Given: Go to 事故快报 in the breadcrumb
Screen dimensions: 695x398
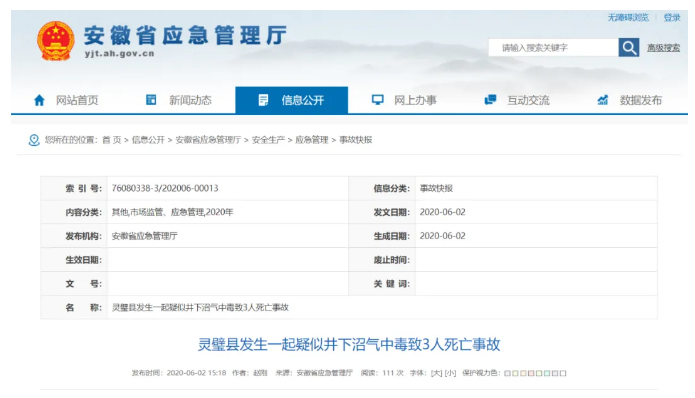Looking at the screenshot, I should pyautogui.click(x=355, y=140).
